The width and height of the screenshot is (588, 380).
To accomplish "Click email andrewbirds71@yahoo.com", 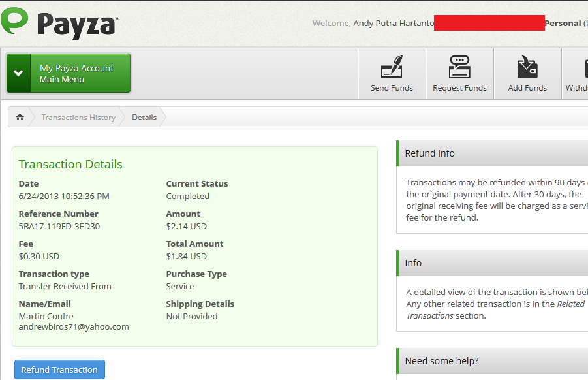I will pyautogui.click(x=74, y=326).
